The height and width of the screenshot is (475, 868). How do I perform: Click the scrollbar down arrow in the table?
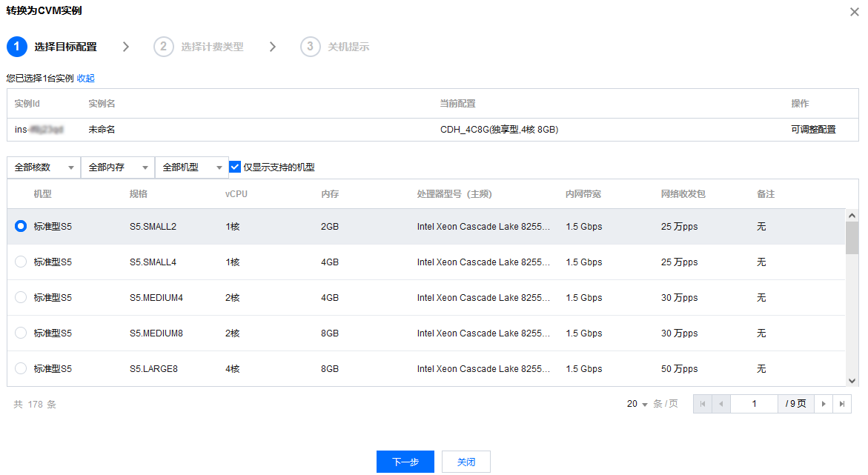click(x=852, y=380)
